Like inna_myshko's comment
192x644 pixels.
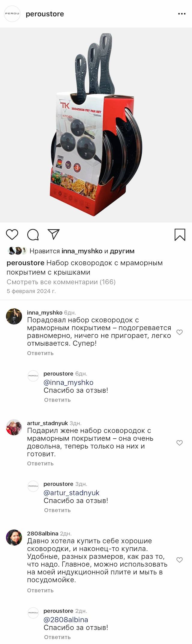[179, 332]
